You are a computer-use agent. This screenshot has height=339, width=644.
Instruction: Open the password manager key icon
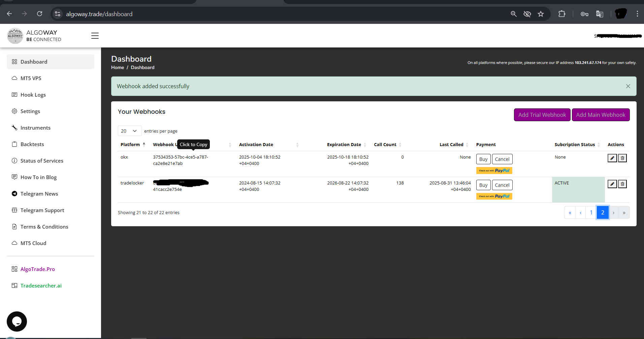(584, 14)
